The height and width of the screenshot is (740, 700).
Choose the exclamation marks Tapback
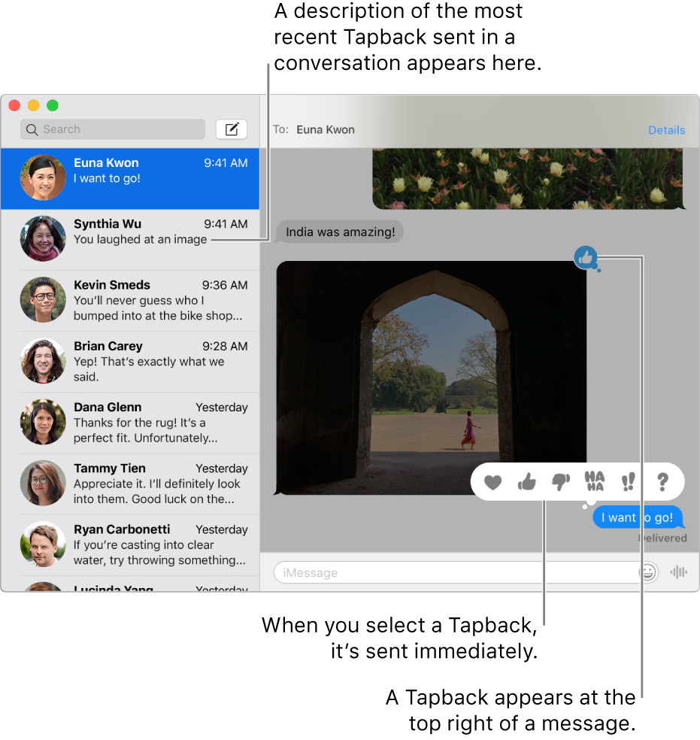628,482
